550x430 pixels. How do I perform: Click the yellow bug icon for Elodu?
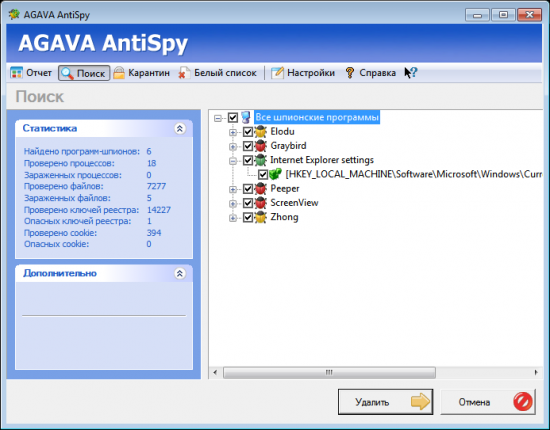click(261, 132)
